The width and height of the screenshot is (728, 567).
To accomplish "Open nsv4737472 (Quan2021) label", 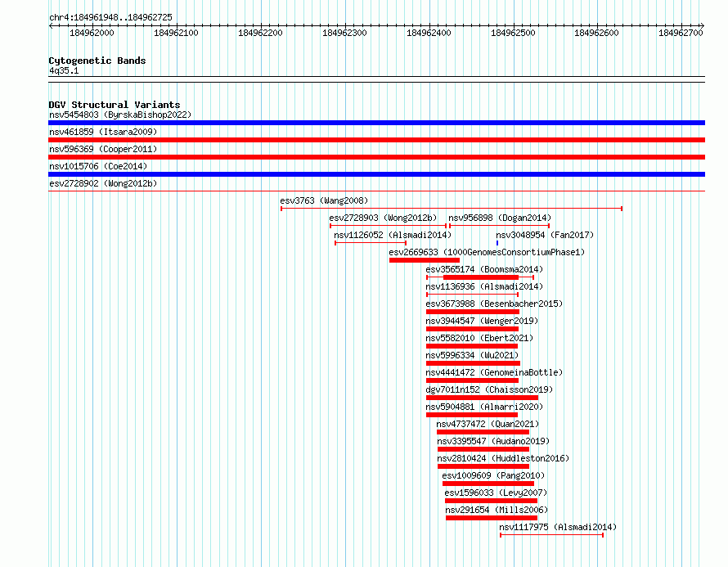I will [488, 424].
